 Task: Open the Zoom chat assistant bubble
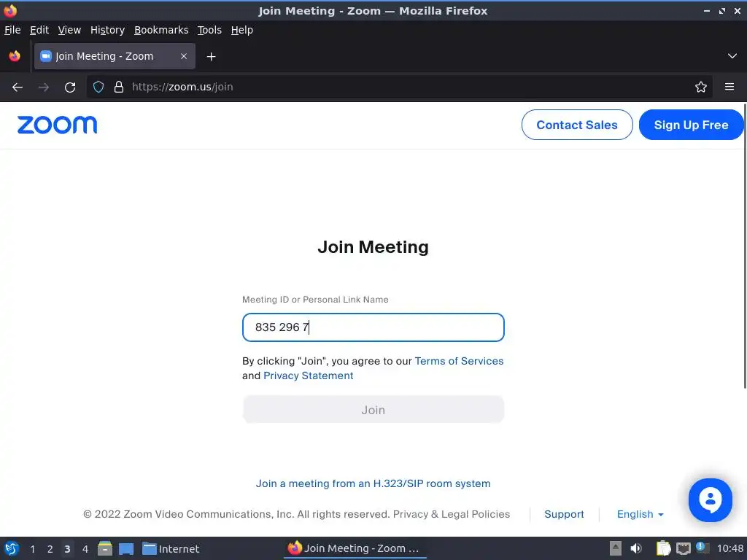[x=710, y=499]
